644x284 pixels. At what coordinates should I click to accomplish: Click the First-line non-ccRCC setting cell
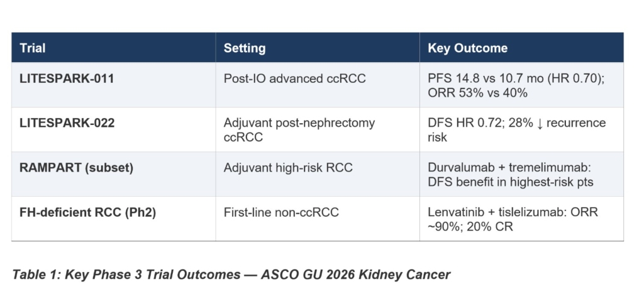[281, 212]
